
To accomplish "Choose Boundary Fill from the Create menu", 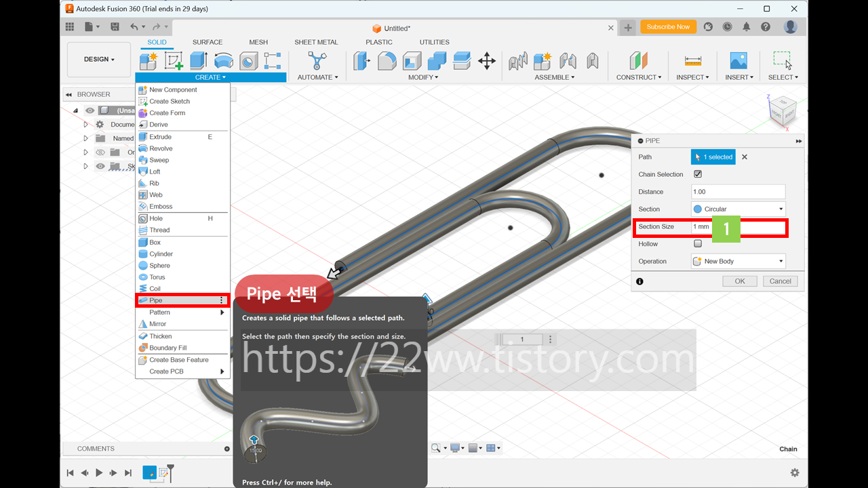I will 182,348.
